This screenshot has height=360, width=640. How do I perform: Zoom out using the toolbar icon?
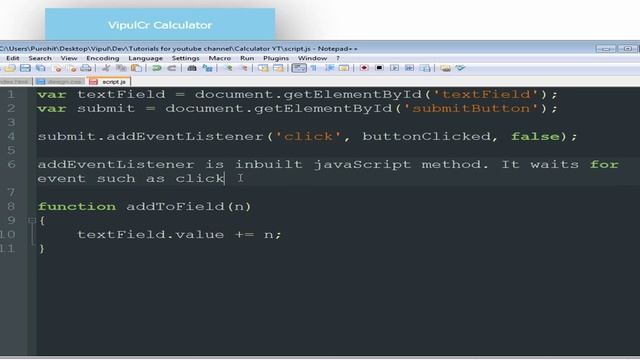(x=244, y=68)
